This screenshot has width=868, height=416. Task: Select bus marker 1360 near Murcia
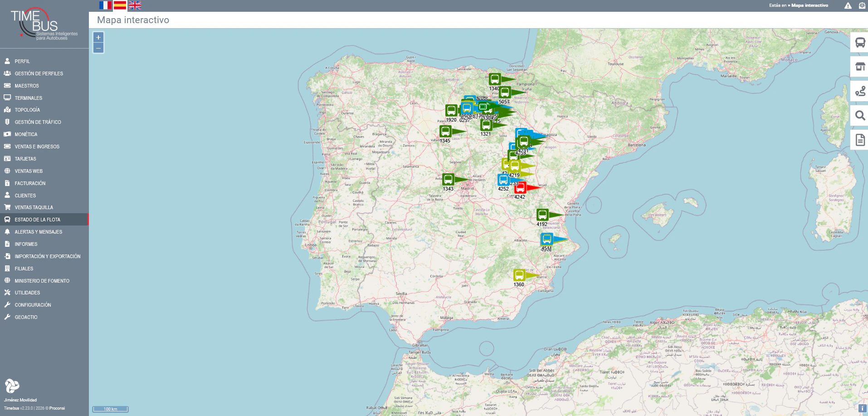(519, 275)
